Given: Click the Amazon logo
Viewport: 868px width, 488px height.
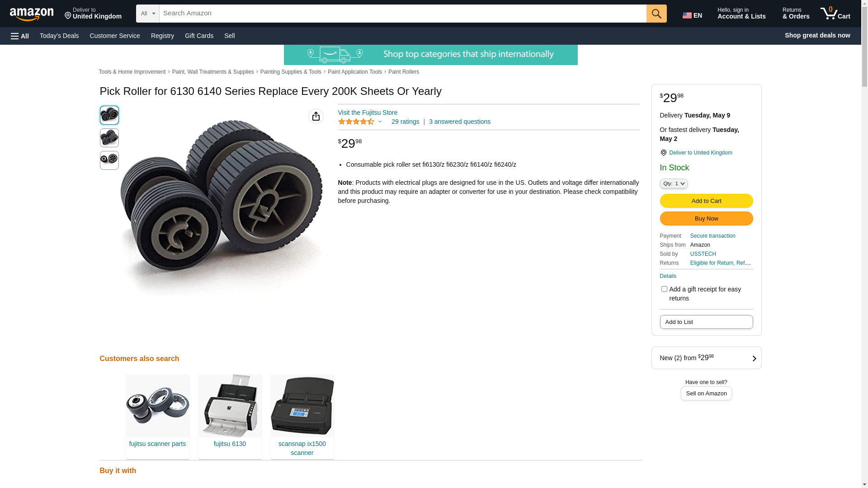Looking at the screenshot, I should 32,14.
